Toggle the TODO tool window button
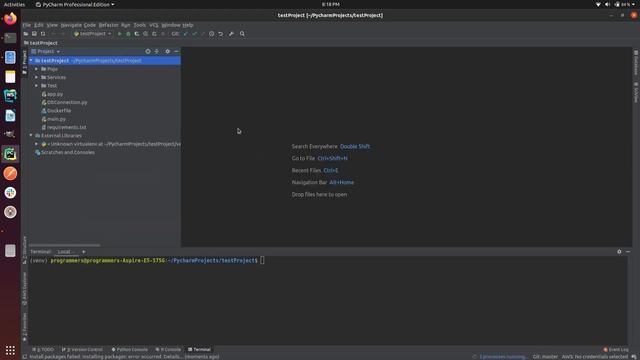640x360 pixels. coord(43,349)
